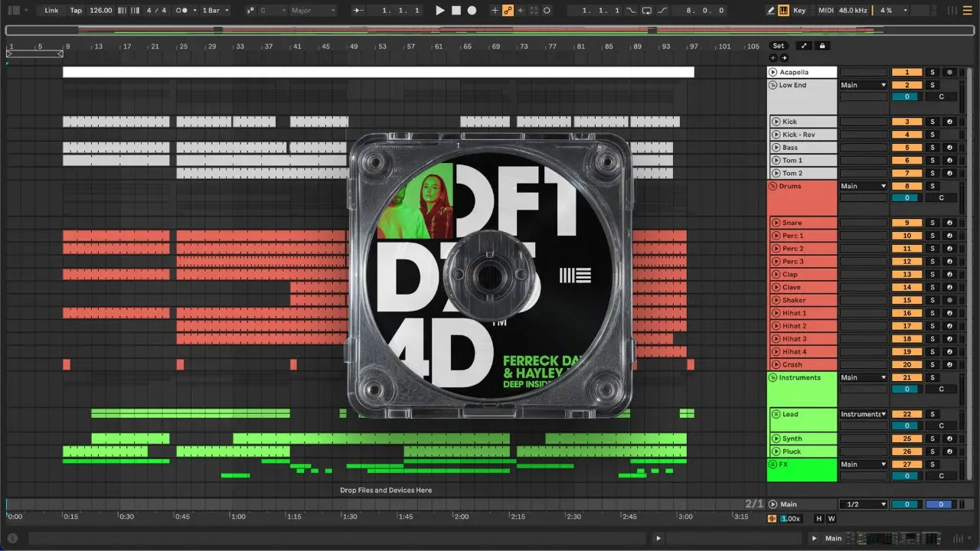Image resolution: width=980 pixels, height=551 pixels.
Task: Click the Link button
Action: tap(51, 11)
